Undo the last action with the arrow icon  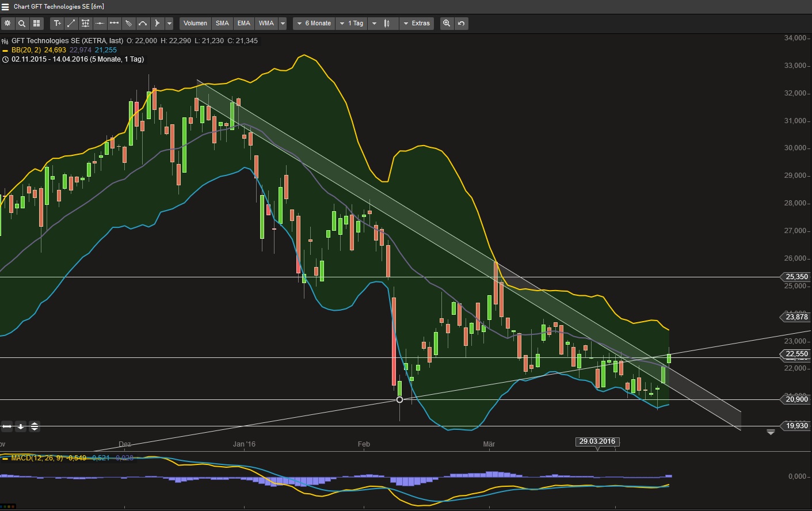pos(461,24)
